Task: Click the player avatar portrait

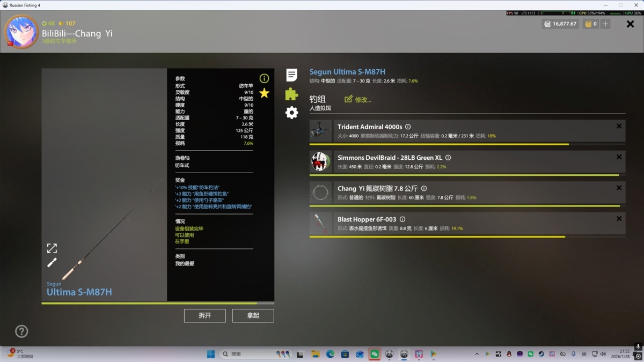Action: point(22,32)
